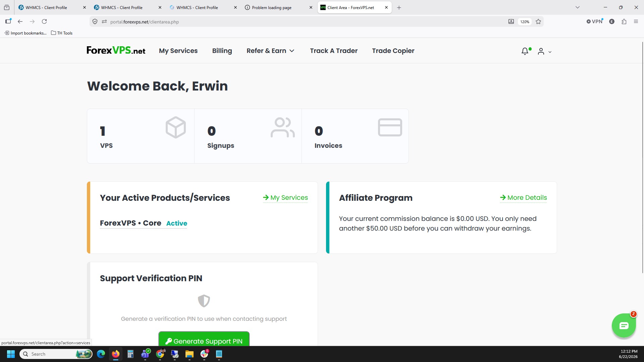The width and height of the screenshot is (644, 362).
Task: Bookmark this page with star icon
Action: pos(538,21)
